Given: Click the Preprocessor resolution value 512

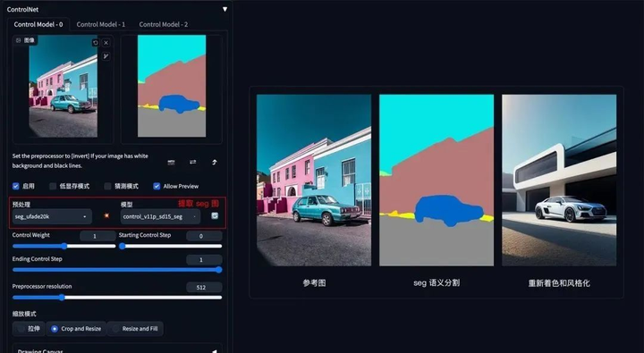Looking at the screenshot, I should pos(204,288).
